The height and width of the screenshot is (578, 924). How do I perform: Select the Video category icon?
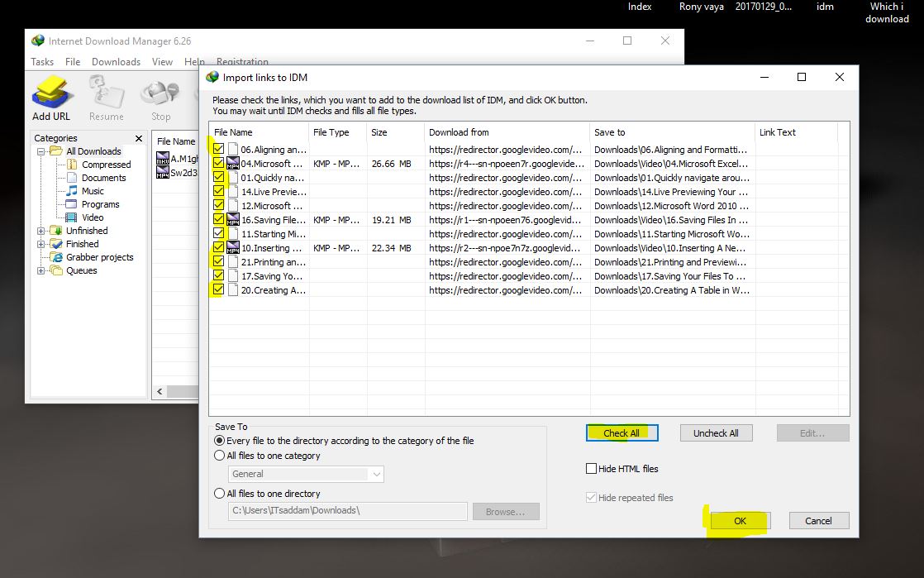(x=72, y=217)
